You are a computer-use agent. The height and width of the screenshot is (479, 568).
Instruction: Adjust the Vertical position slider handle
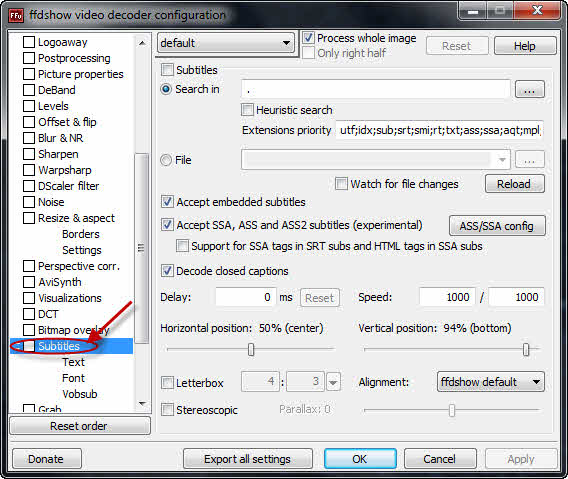pyautogui.click(x=526, y=349)
